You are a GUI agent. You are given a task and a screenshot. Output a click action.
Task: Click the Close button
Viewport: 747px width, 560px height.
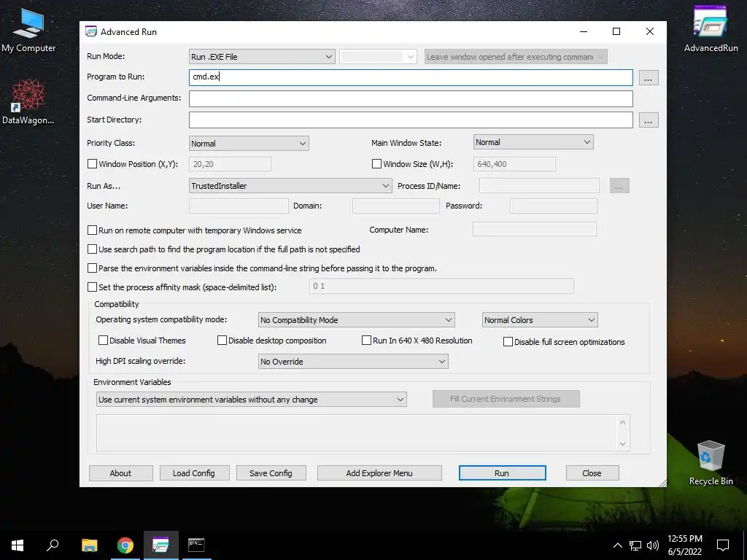592,472
